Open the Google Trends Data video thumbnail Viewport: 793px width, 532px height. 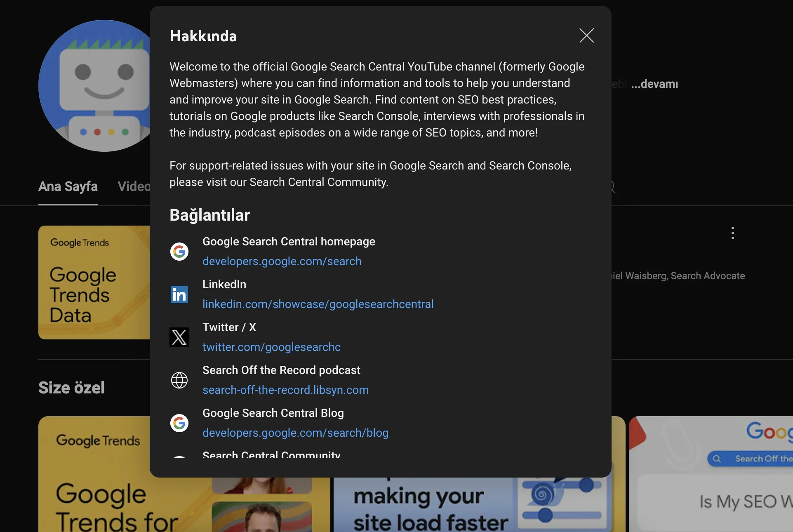tap(94, 282)
